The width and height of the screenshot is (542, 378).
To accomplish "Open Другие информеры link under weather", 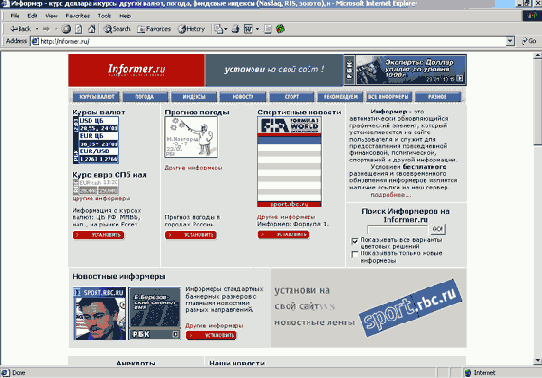I will [x=193, y=168].
